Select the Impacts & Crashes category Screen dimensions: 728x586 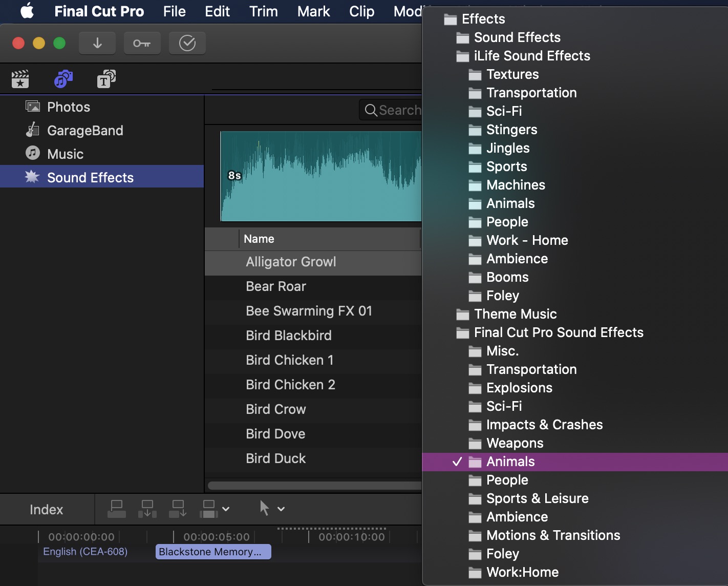[575, 425]
